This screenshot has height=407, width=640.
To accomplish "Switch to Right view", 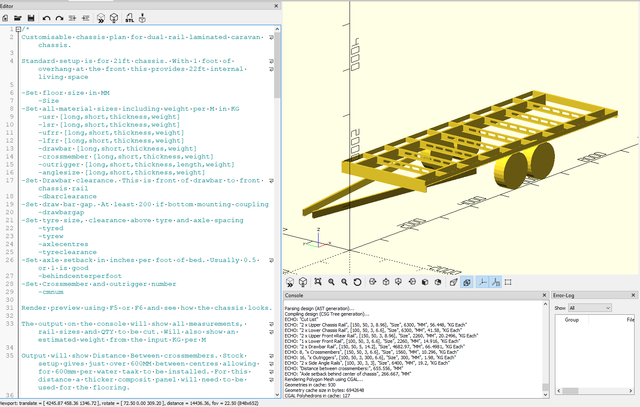I will coord(372,282).
